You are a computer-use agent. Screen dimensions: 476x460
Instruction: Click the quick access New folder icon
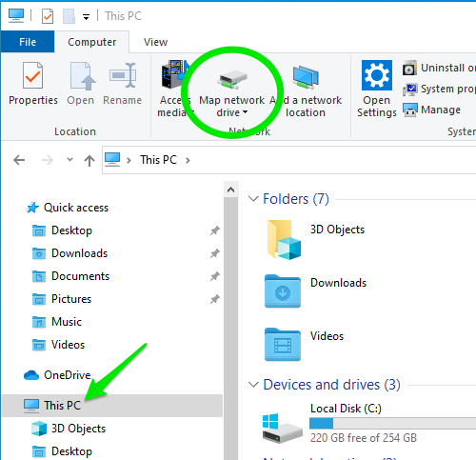coord(69,16)
